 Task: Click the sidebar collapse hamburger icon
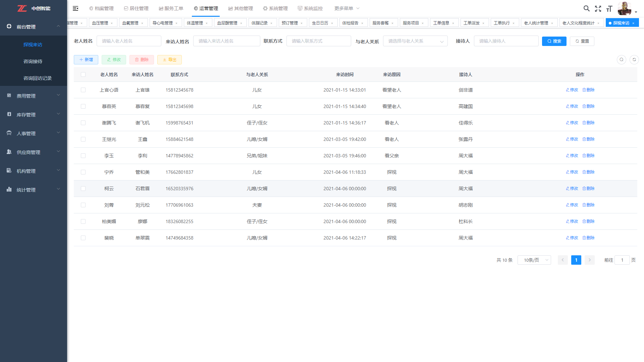click(75, 8)
